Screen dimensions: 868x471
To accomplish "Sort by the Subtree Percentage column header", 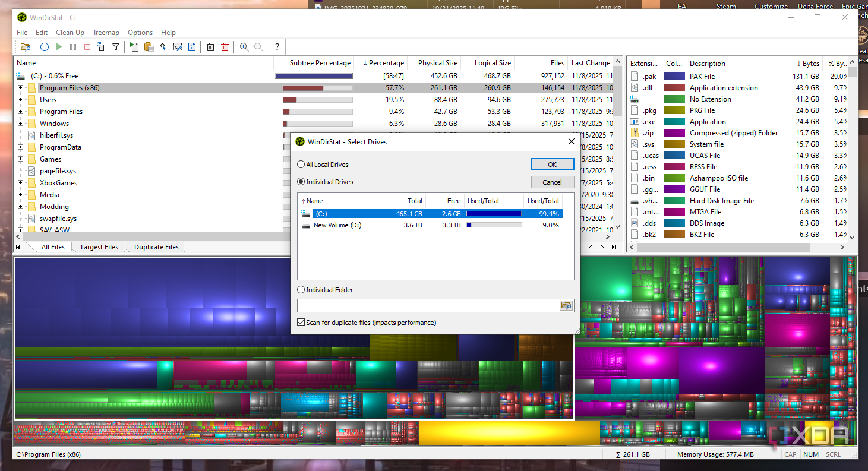I will [x=313, y=63].
